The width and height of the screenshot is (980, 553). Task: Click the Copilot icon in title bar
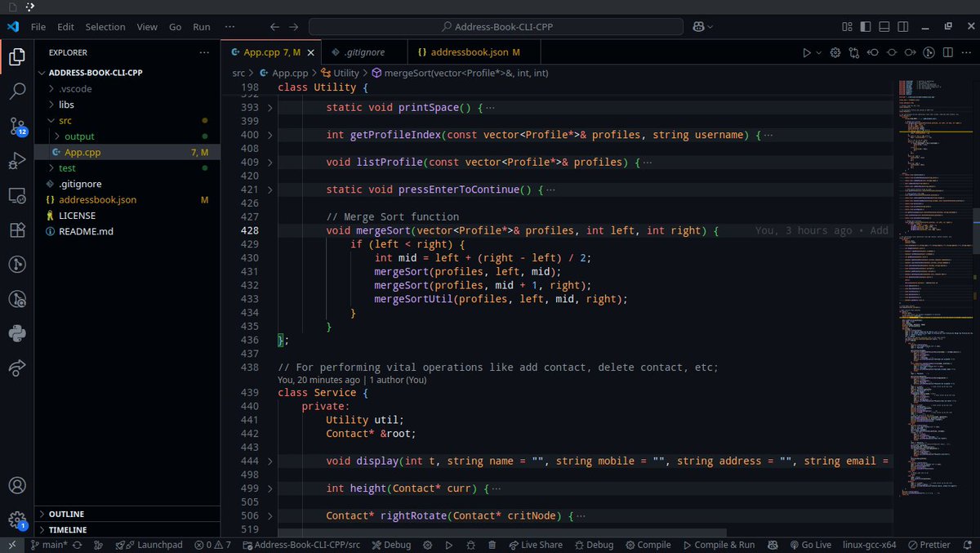pyautogui.click(x=699, y=27)
